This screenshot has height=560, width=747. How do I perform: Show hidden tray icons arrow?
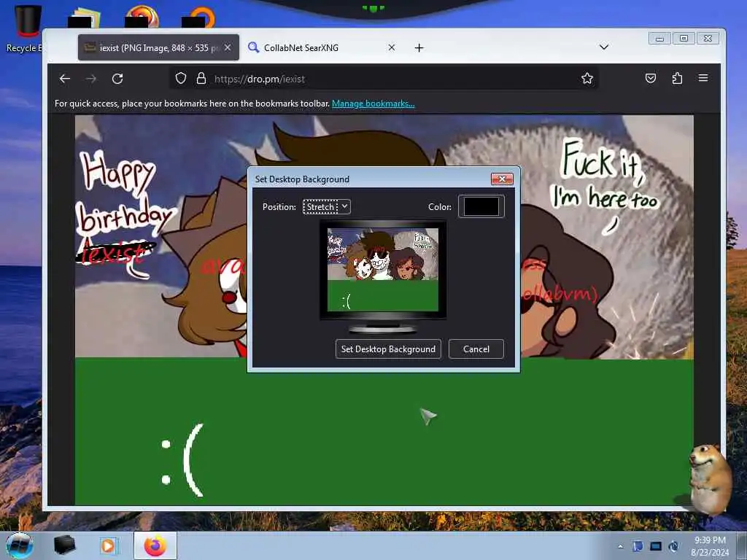coord(620,546)
